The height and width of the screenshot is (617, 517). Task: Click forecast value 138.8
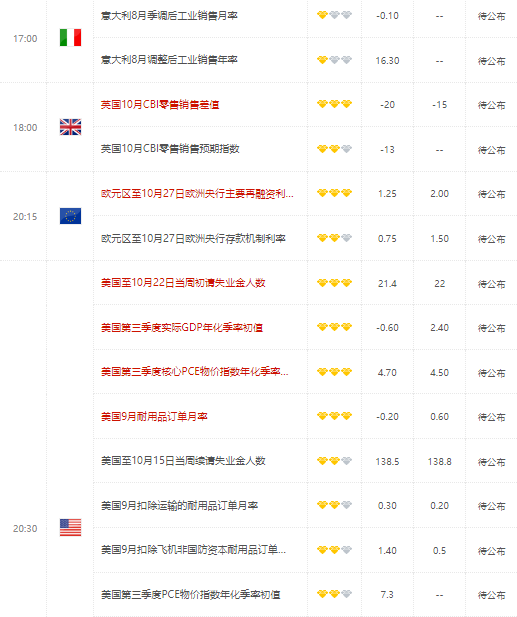(439, 461)
